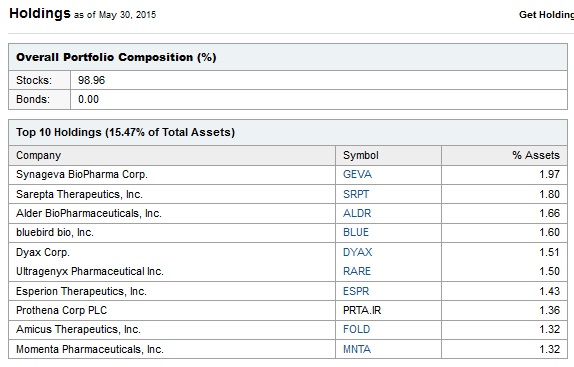
Task: Open the ALDR ticker symbol link
Action: 357,213
